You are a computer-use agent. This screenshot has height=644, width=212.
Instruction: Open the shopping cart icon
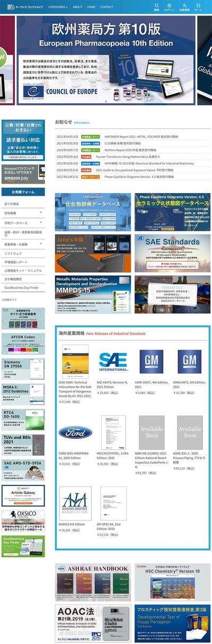(x=198, y=6)
